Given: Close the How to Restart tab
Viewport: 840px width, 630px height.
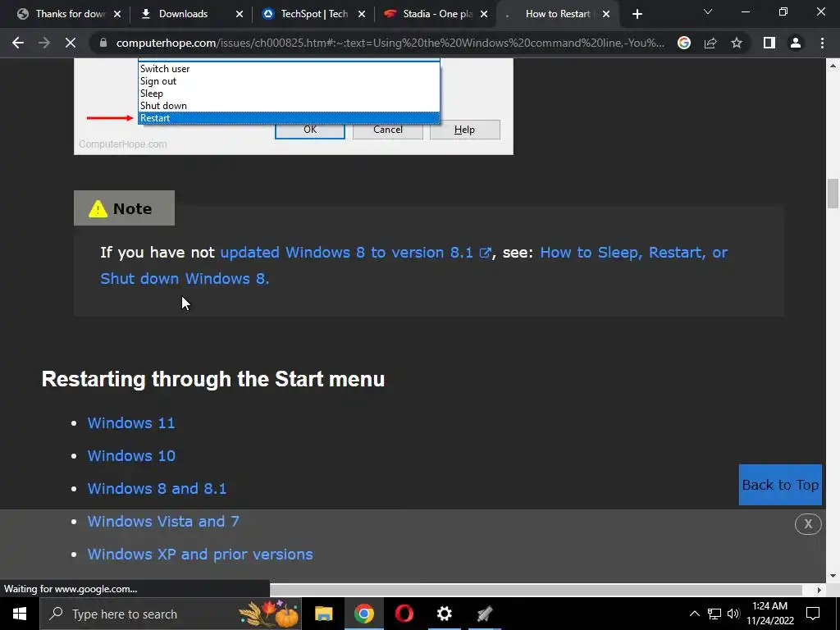Looking at the screenshot, I should [606, 15].
